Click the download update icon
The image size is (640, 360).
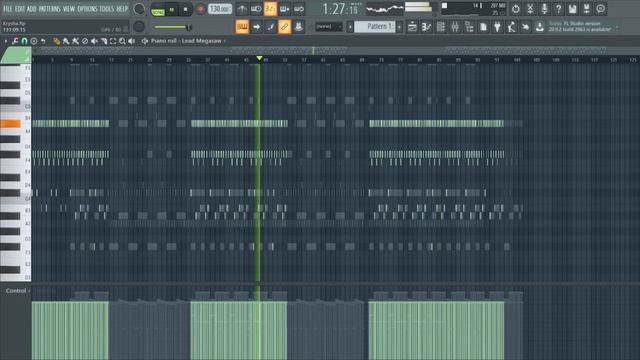(540, 27)
